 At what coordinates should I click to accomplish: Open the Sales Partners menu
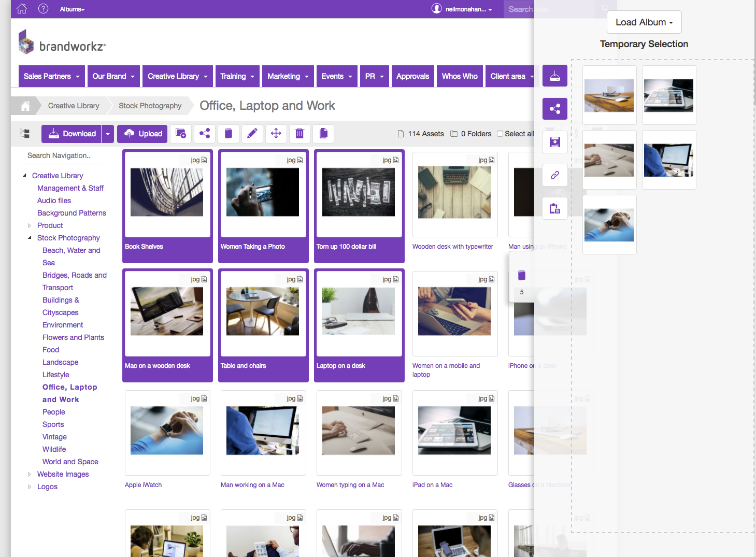tap(52, 76)
